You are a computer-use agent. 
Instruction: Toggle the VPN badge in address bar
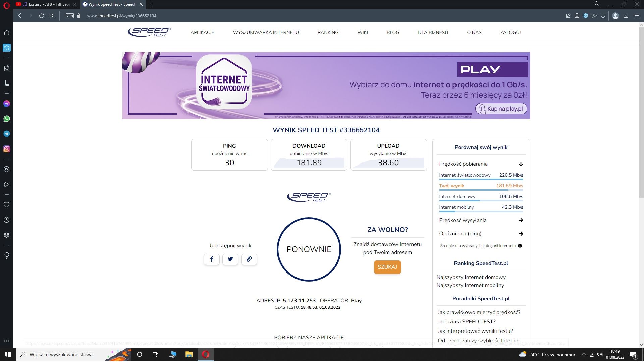70,16
